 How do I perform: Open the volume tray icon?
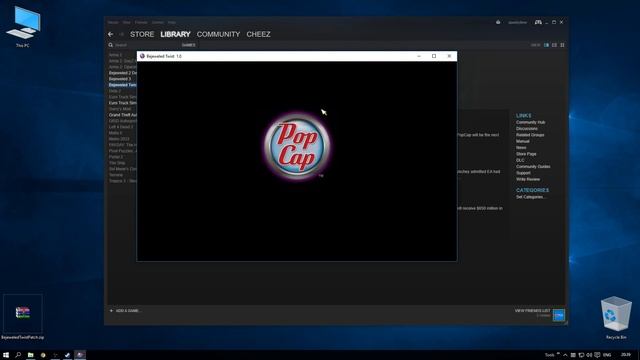coord(589,355)
